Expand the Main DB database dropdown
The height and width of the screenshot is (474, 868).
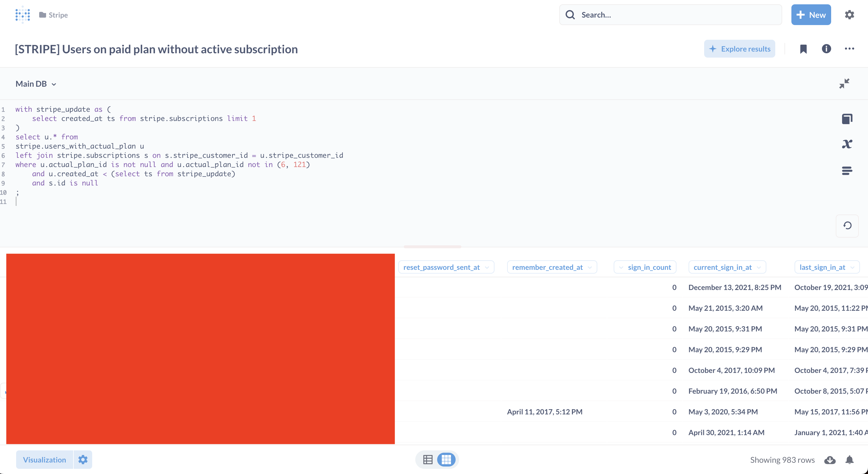(36, 84)
